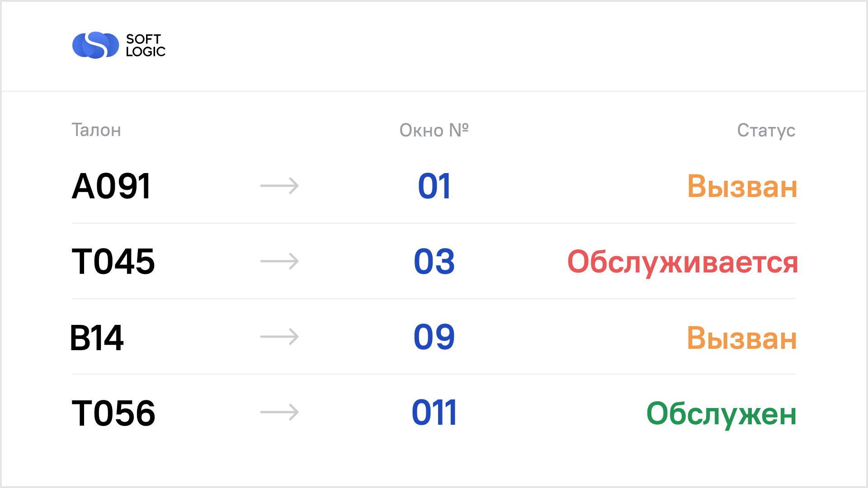Click ticket number T056
Viewport: 868px width, 488px height.
coord(113,413)
